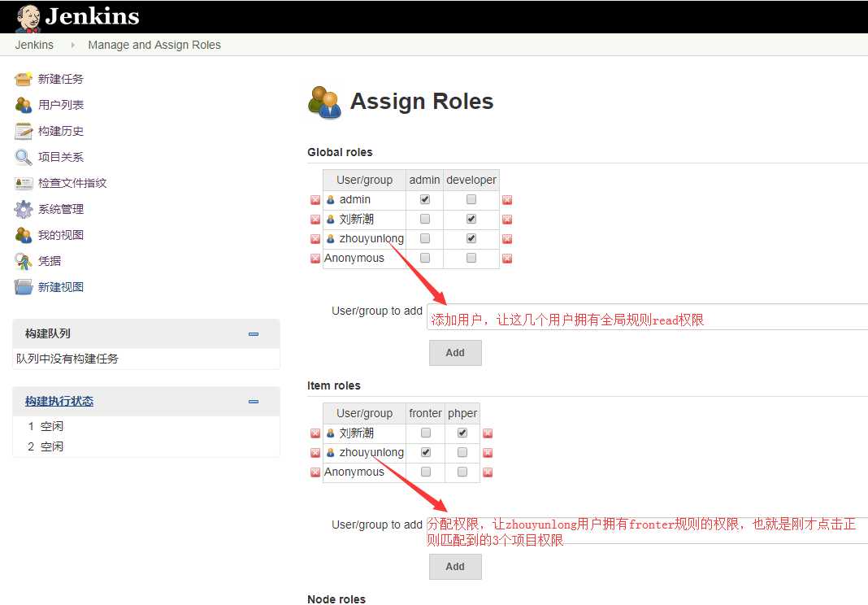The image size is (868, 605).
Task: Click right red X for zhouyunlong in Item roles
Action: (488, 453)
